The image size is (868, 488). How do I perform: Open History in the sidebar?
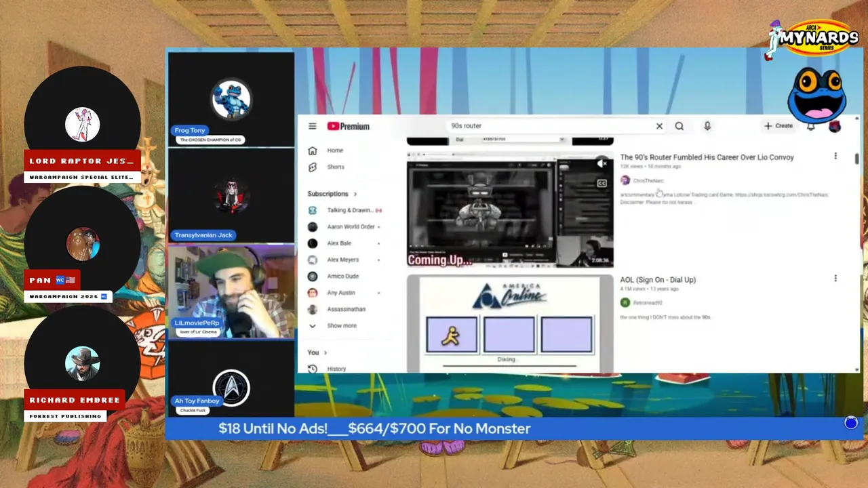click(x=336, y=369)
